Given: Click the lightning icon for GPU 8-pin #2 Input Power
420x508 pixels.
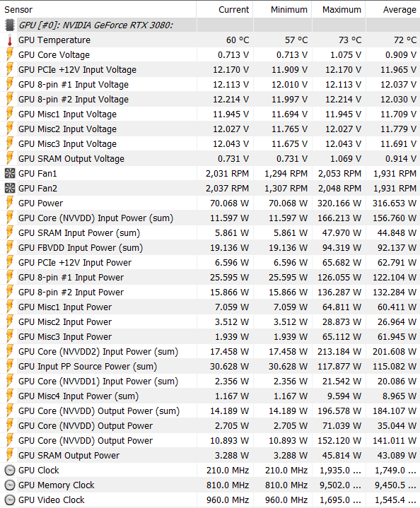Looking at the screenshot, I should coord(10,293).
